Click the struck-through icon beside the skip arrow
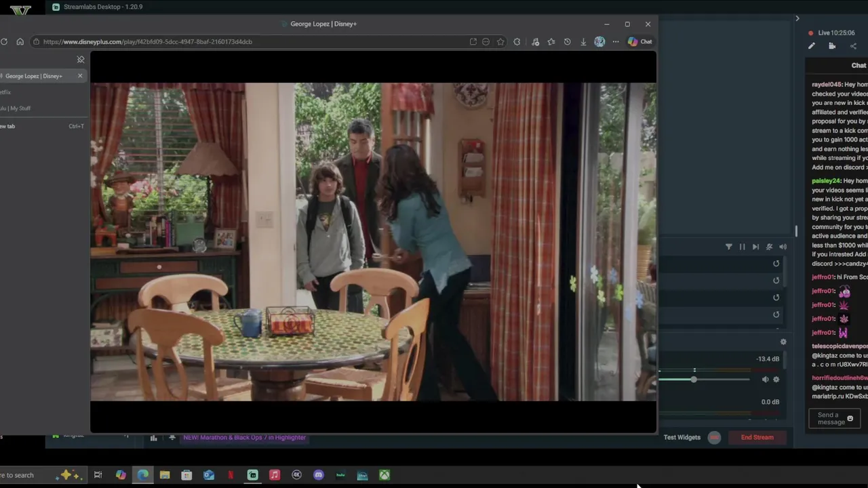This screenshot has height=488, width=868. 769,247
